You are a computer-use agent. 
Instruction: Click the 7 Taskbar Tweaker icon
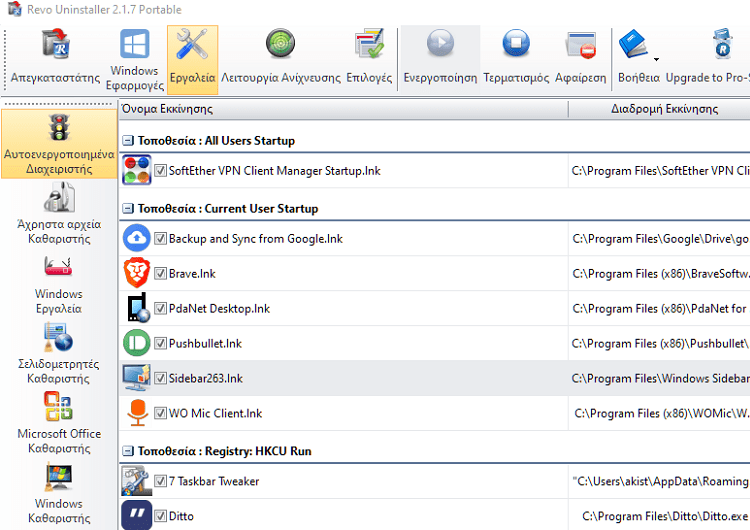pos(137,480)
